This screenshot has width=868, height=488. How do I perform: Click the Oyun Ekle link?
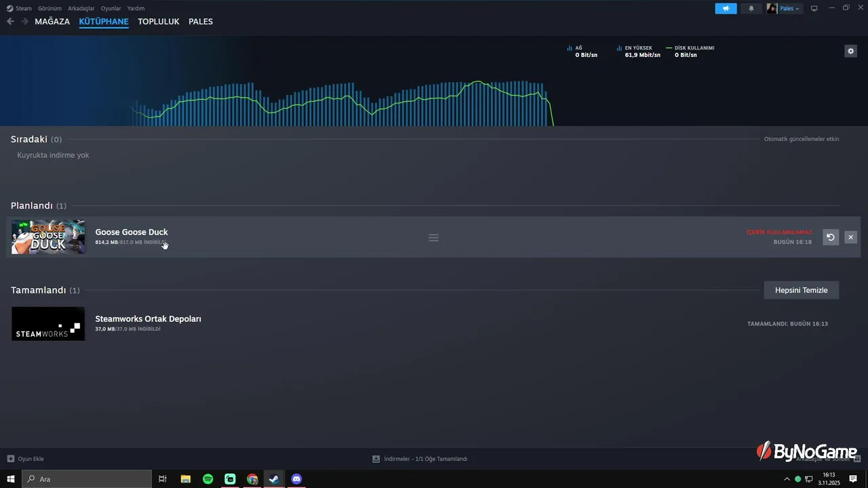(x=31, y=459)
